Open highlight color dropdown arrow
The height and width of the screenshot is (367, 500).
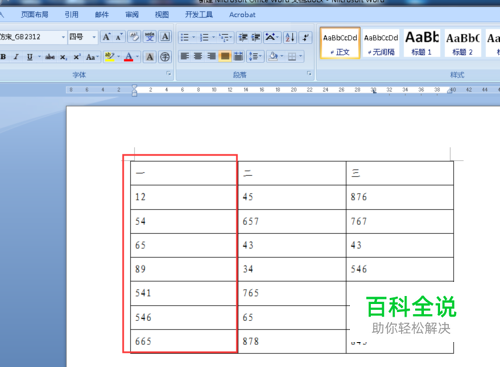pos(118,57)
